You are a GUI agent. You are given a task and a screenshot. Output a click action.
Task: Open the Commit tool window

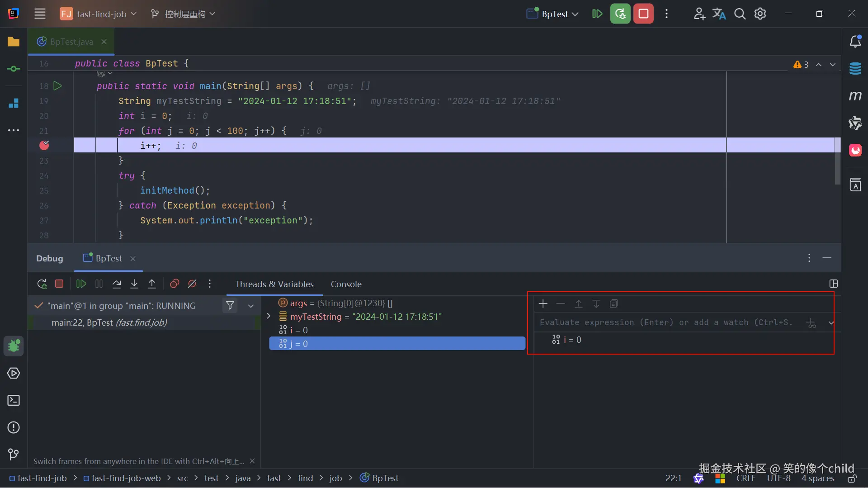(x=14, y=69)
